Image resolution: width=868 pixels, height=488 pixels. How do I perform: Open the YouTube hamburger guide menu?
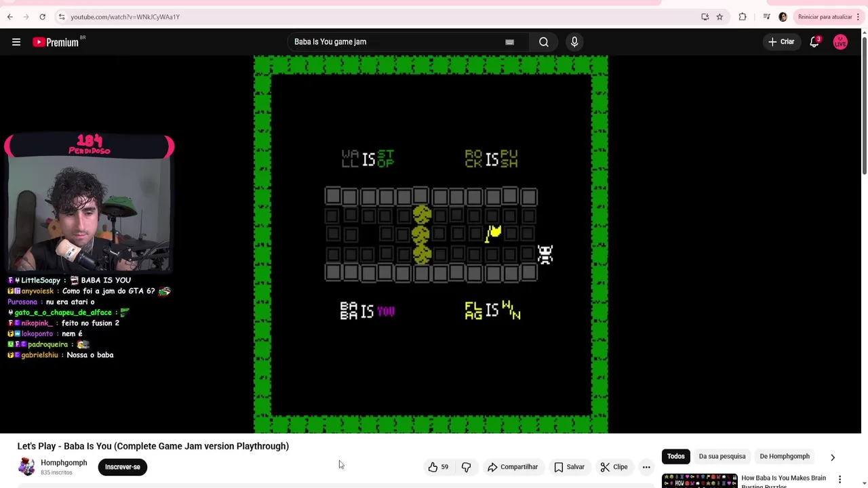tap(16, 42)
